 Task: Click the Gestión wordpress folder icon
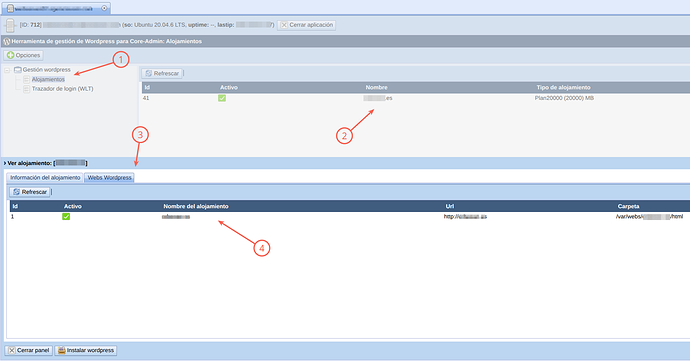(x=18, y=70)
